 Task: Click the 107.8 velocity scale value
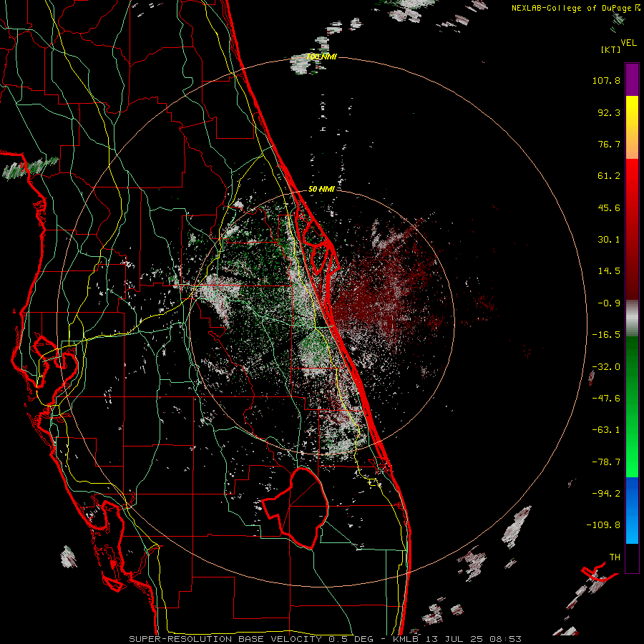(606, 80)
